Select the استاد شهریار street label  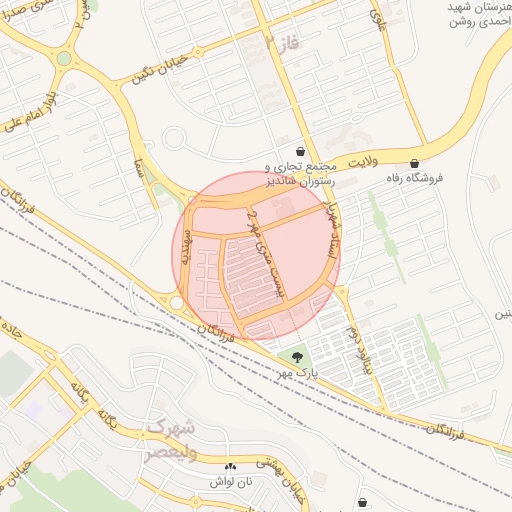pos(333,230)
